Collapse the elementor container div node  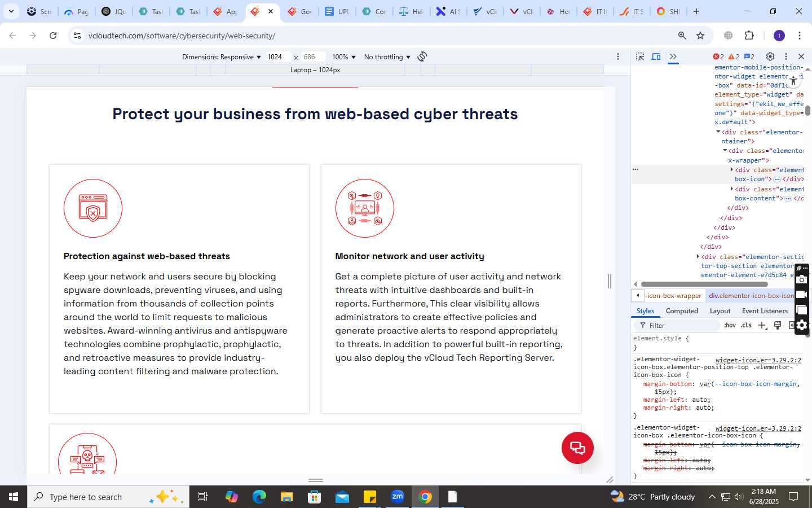(718, 132)
